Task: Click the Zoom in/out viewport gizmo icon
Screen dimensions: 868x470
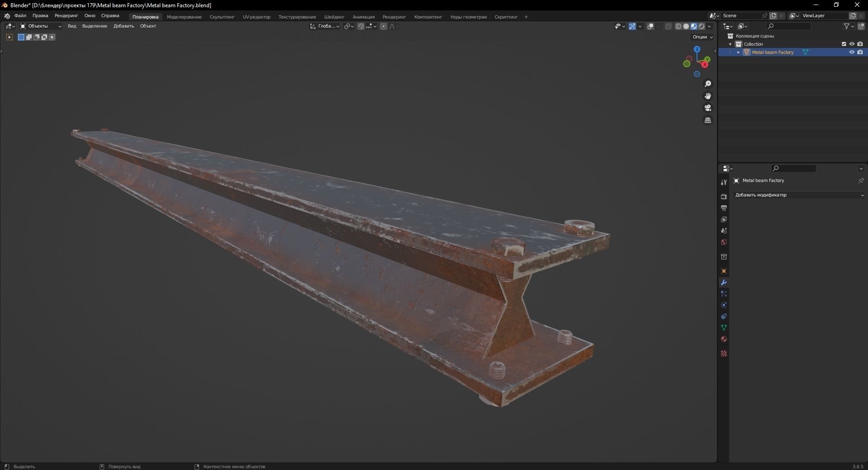Action: pos(708,84)
